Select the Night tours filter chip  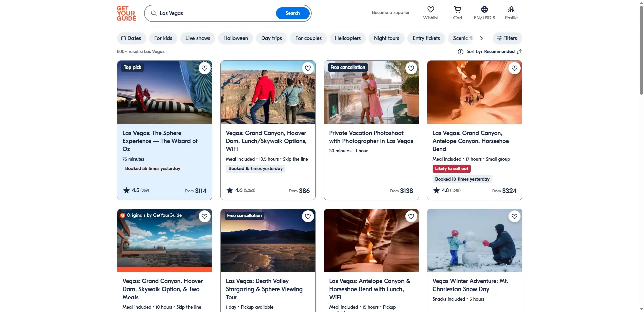pos(386,38)
